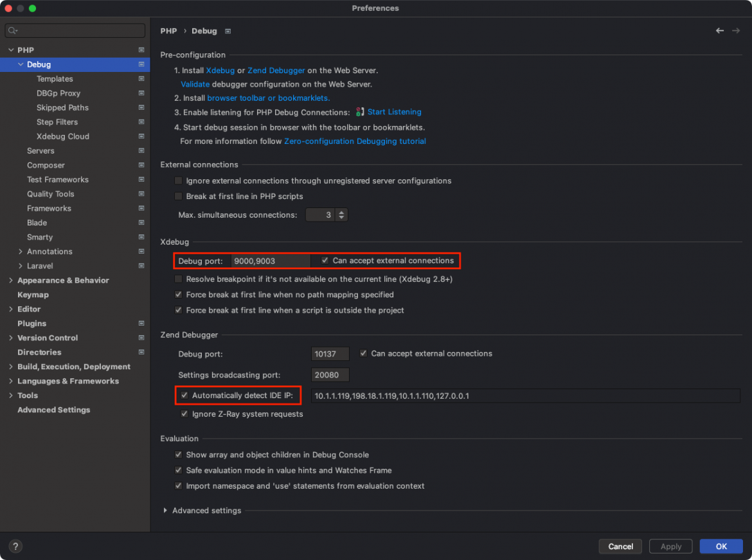Open help with the question mark button

pos(15,546)
